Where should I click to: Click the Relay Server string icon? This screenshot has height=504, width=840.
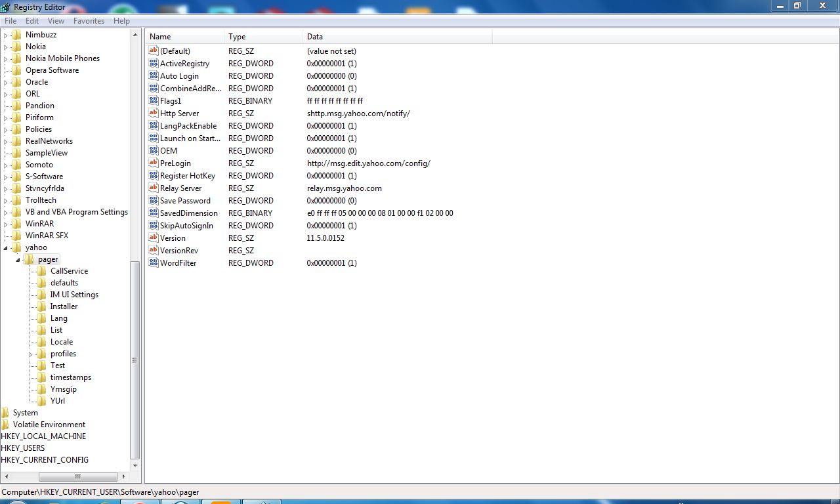pos(154,188)
